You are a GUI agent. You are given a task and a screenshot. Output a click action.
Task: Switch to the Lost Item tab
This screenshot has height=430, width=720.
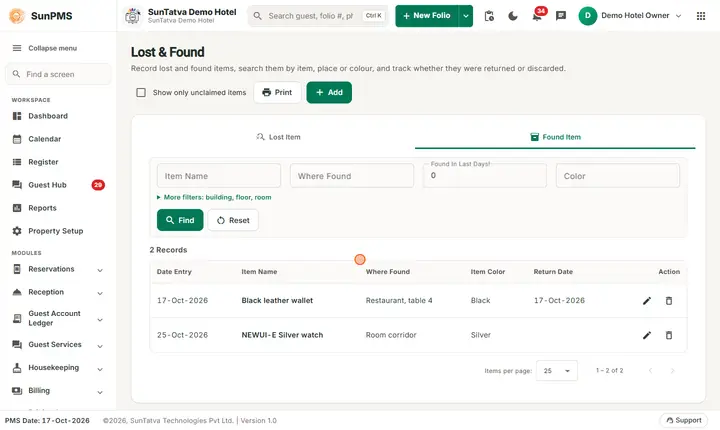278,137
